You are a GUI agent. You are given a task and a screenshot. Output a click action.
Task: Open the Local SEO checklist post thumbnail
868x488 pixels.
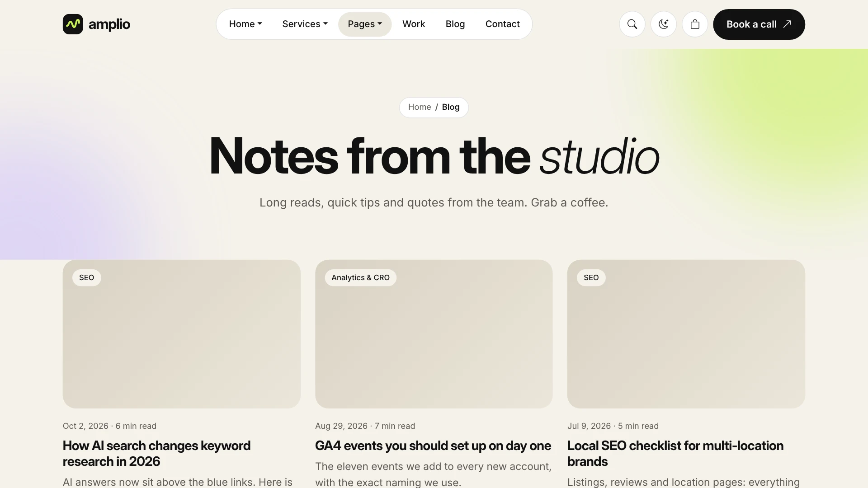[x=686, y=334]
